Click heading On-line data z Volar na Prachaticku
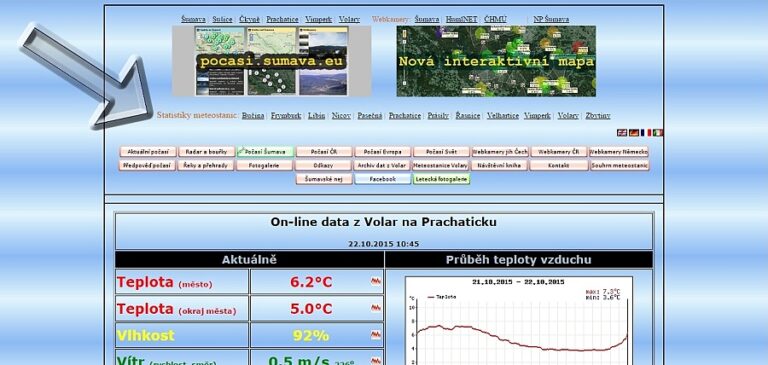The width and height of the screenshot is (768, 365). point(384,222)
